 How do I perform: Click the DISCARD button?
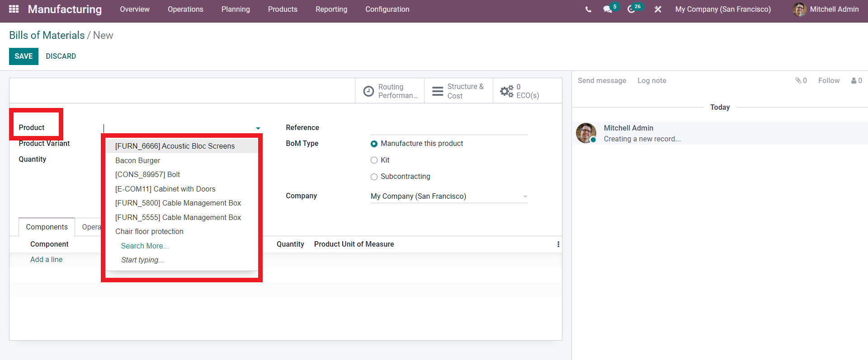(61, 56)
